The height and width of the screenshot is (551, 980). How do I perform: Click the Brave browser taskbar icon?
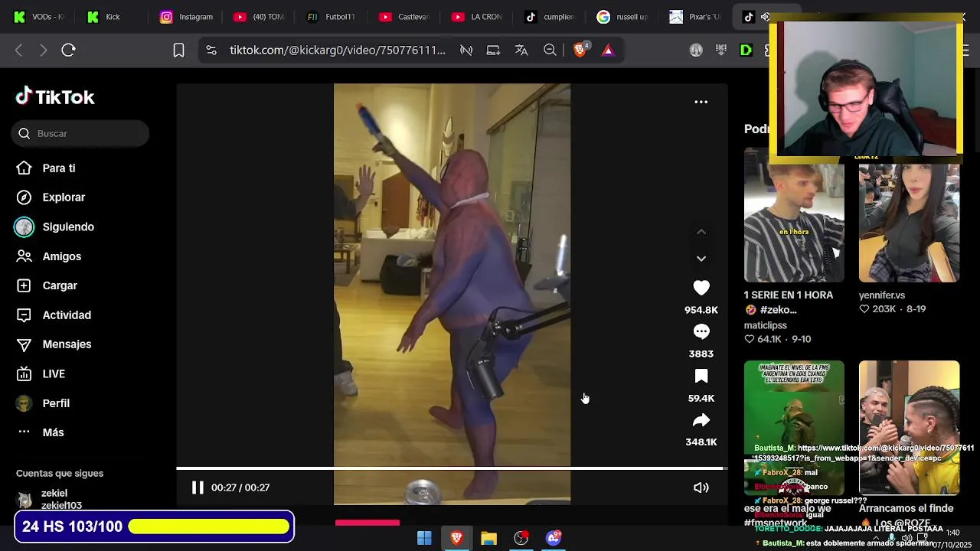click(456, 538)
